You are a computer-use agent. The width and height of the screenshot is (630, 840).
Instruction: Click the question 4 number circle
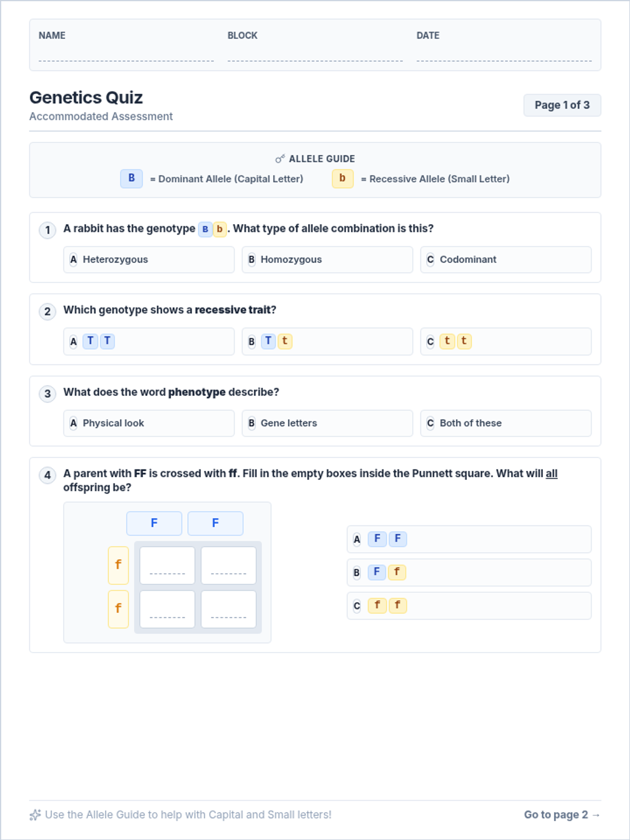tap(48, 475)
